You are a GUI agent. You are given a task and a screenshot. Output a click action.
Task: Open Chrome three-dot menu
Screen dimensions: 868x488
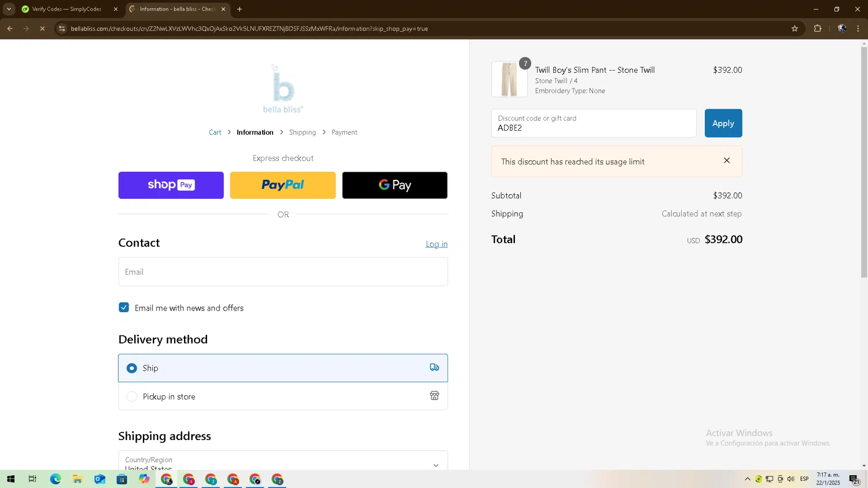click(858, 28)
